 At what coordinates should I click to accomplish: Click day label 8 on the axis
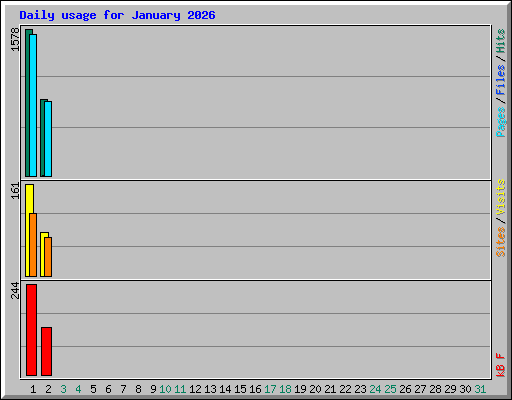pos(138,389)
